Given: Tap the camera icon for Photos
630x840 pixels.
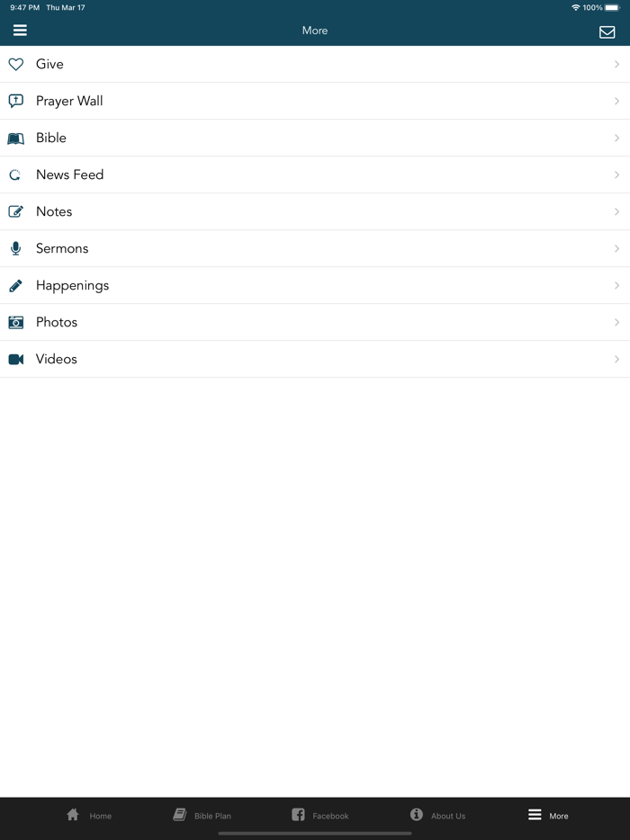Looking at the screenshot, I should tap(16, 323).
